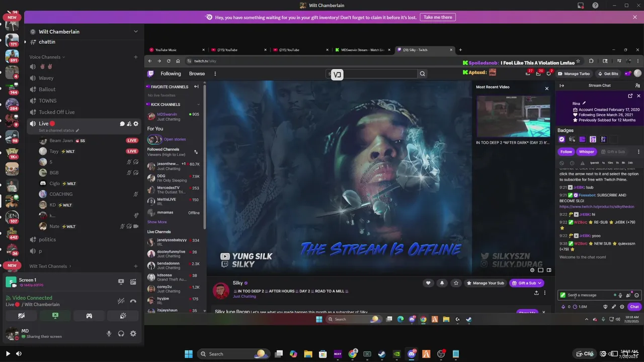Click Set a channel status
The width and height of the screenshot is (644, 362).
click(59, 130)
